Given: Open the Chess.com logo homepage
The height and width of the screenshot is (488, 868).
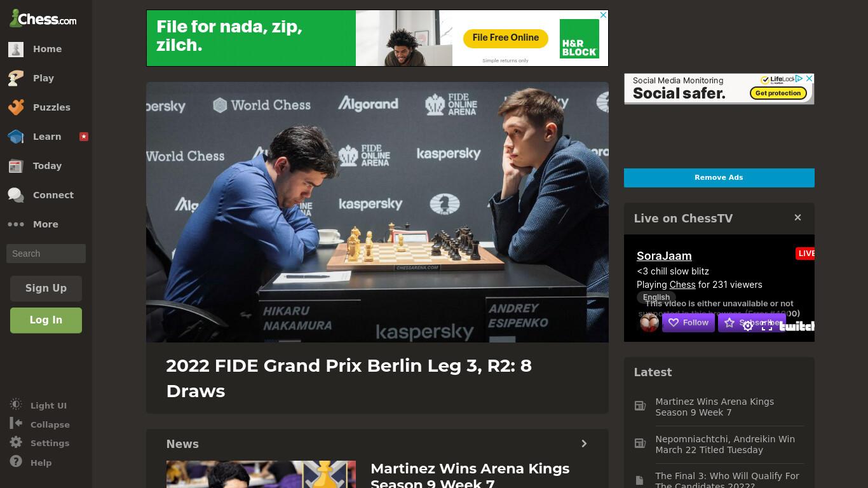Looking at the screenshot, I should [43, 18].
